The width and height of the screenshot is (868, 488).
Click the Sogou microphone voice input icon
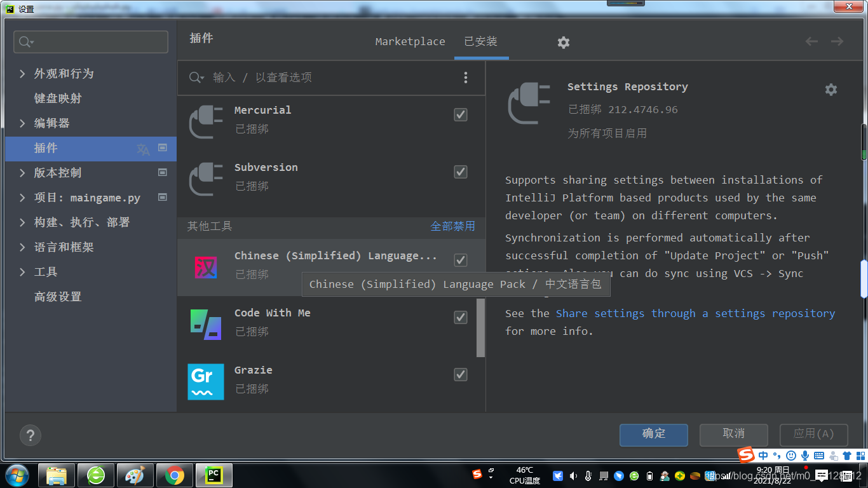pyautogui.click(x=805, y=456)
